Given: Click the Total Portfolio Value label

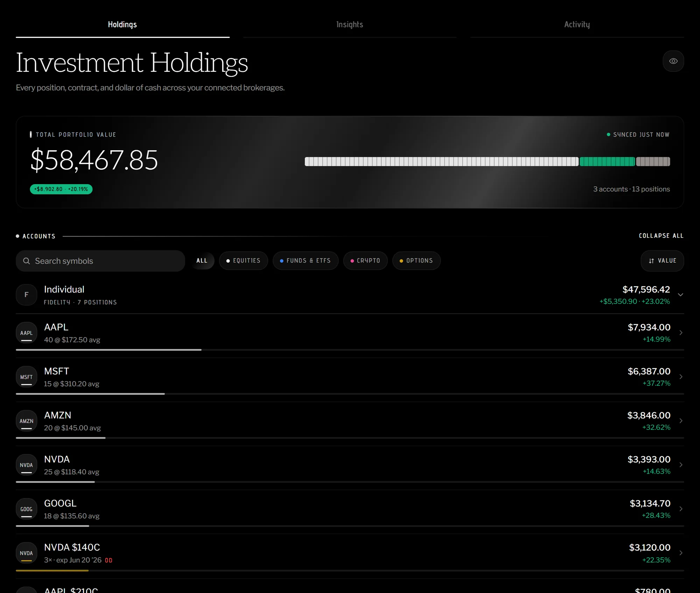Looking at the screenshot, I should tap(76, 135).
